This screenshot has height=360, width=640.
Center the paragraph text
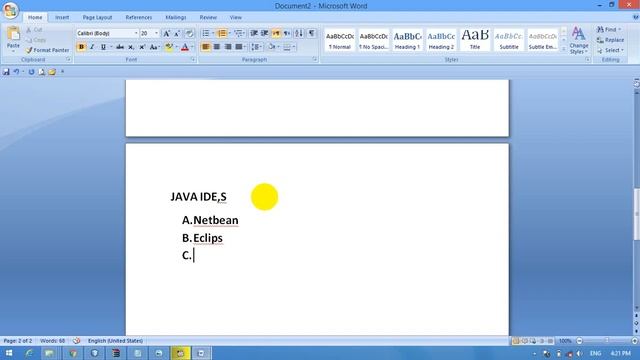[217, 47]
